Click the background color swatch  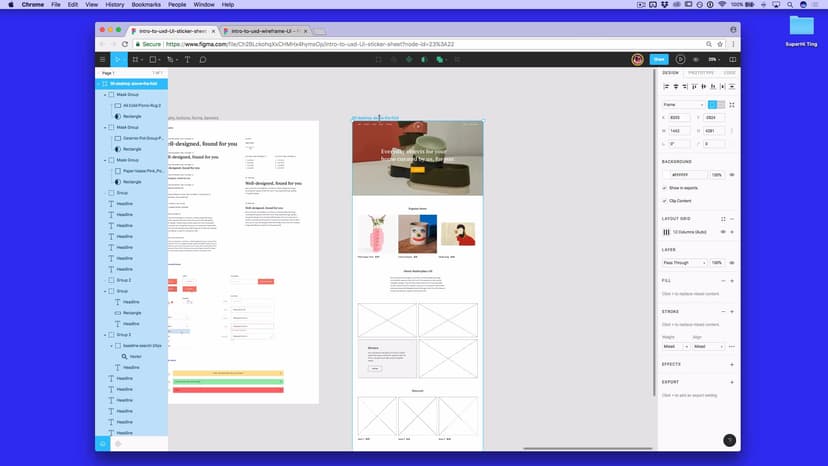point(666,174)
